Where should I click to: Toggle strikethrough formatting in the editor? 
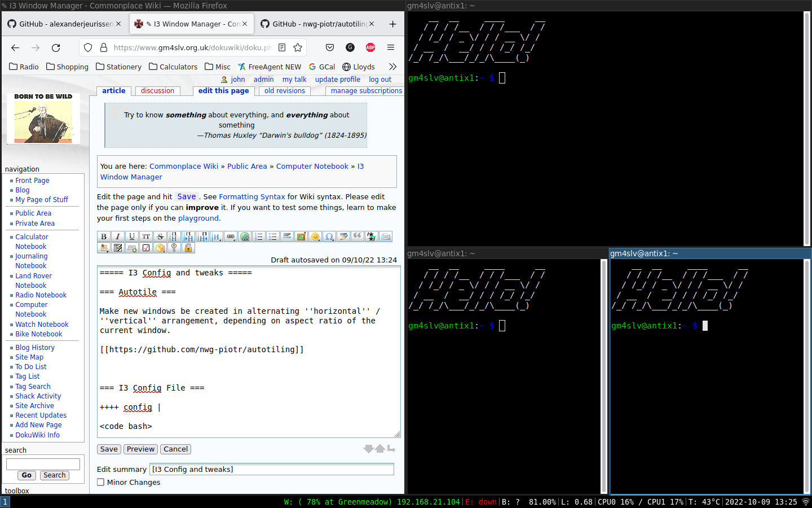pos(160,237)
